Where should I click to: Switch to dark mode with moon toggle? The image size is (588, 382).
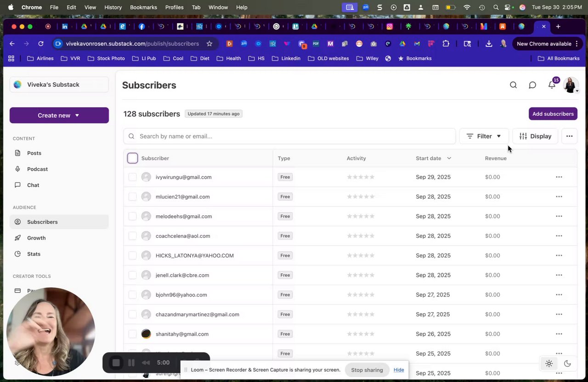coord(567,364)
